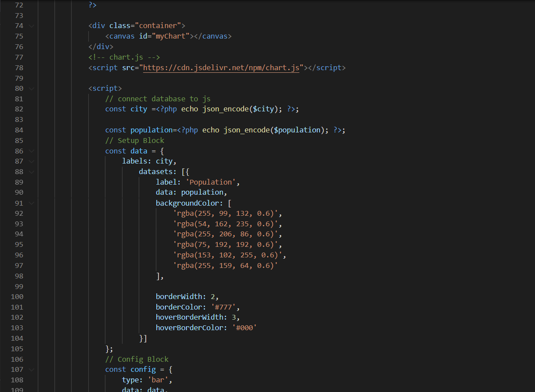
Task: Click line number 72 in the gutter
Action: click(x=18, y=5)
